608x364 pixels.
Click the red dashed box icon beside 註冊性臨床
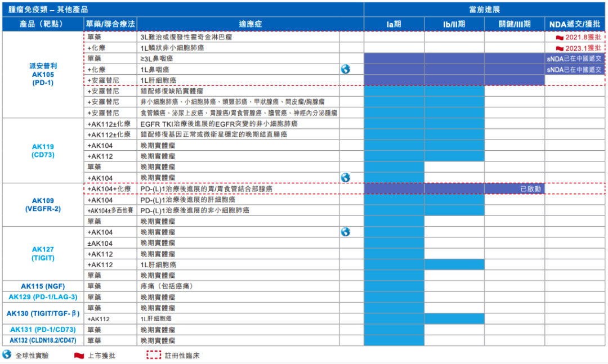pyautogui.click(x=154, y=356)
